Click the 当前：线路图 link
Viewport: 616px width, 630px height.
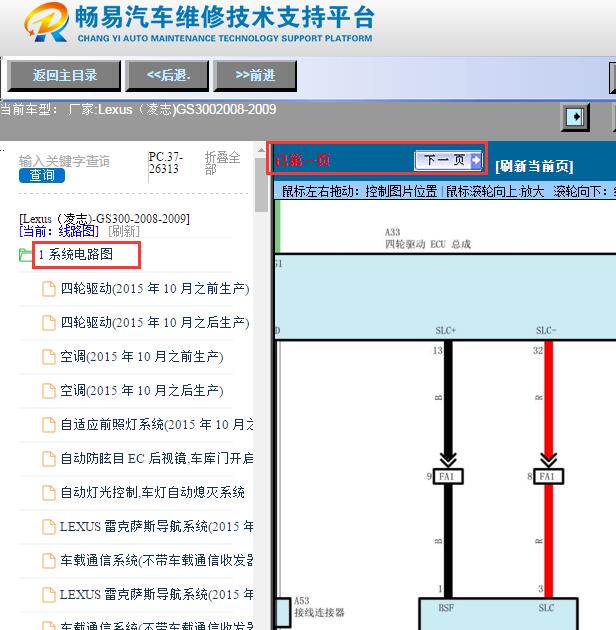pyautogui.click(x=59, y=231)
